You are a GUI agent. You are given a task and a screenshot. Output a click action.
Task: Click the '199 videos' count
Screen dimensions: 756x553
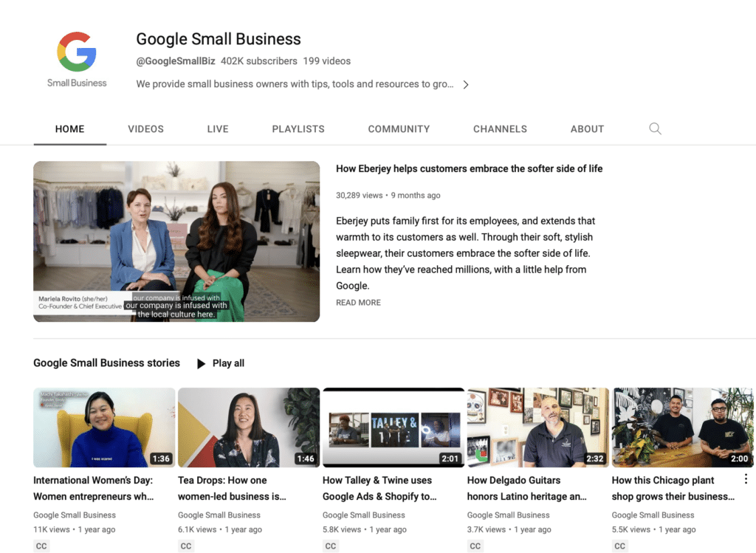(327, 61)
